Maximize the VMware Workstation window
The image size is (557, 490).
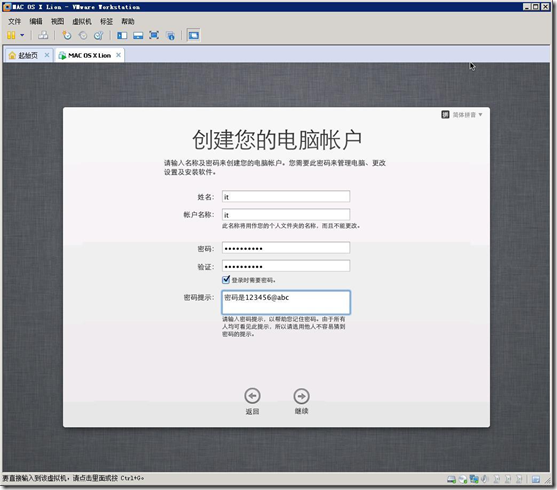pos(536,6)
